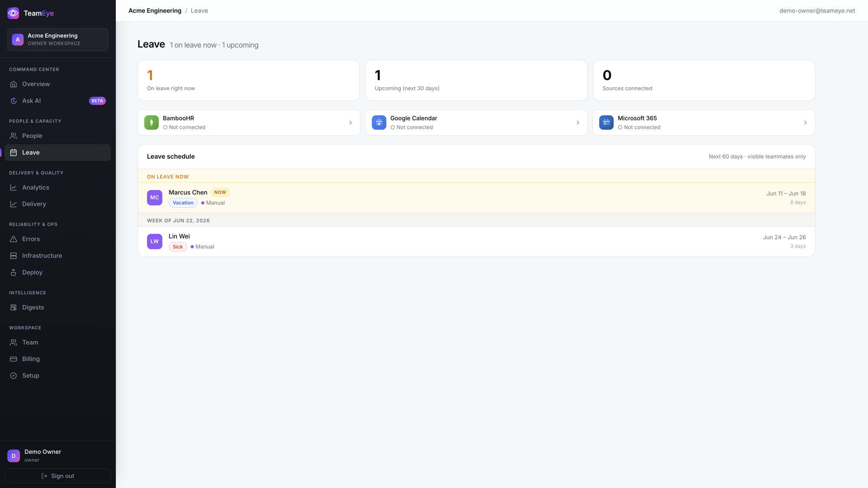Open the Acme Engineering workspace switcher

[x=58, y=39]
